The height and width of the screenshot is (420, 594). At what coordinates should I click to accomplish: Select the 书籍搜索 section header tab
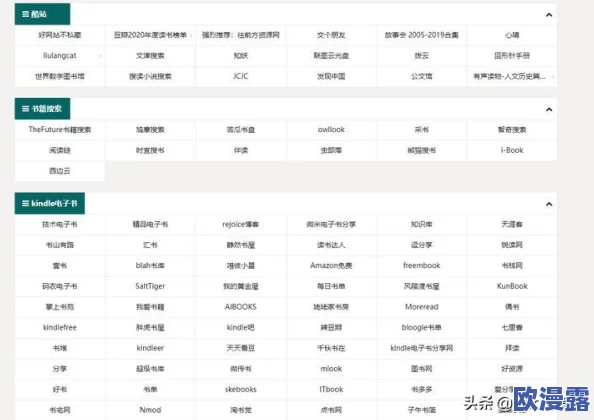point(42,109)
